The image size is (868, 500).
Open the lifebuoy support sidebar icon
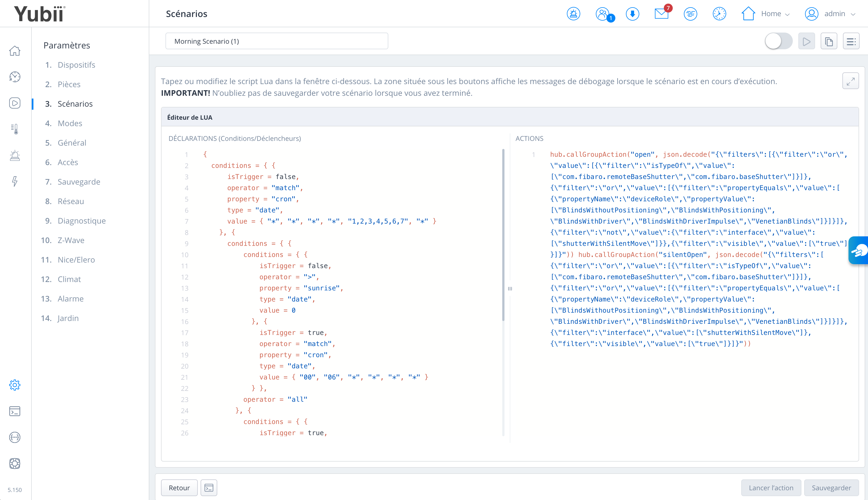(15, 464)
